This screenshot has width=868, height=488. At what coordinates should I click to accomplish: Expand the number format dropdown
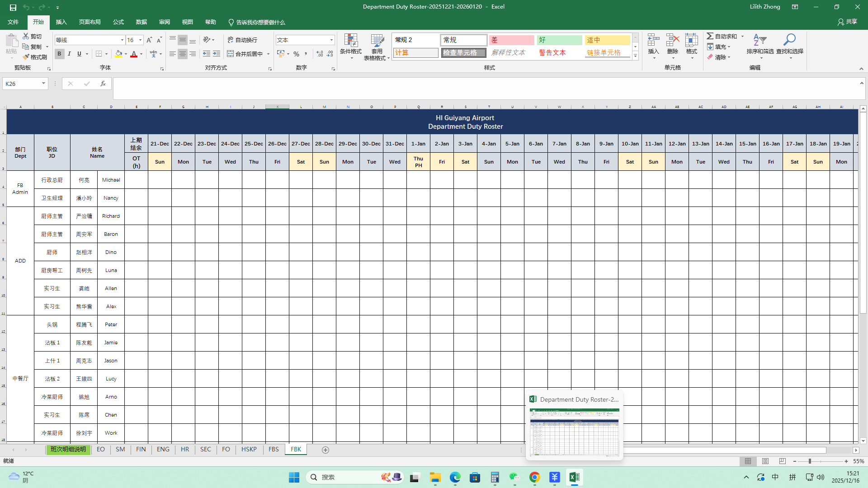point(331,40)
